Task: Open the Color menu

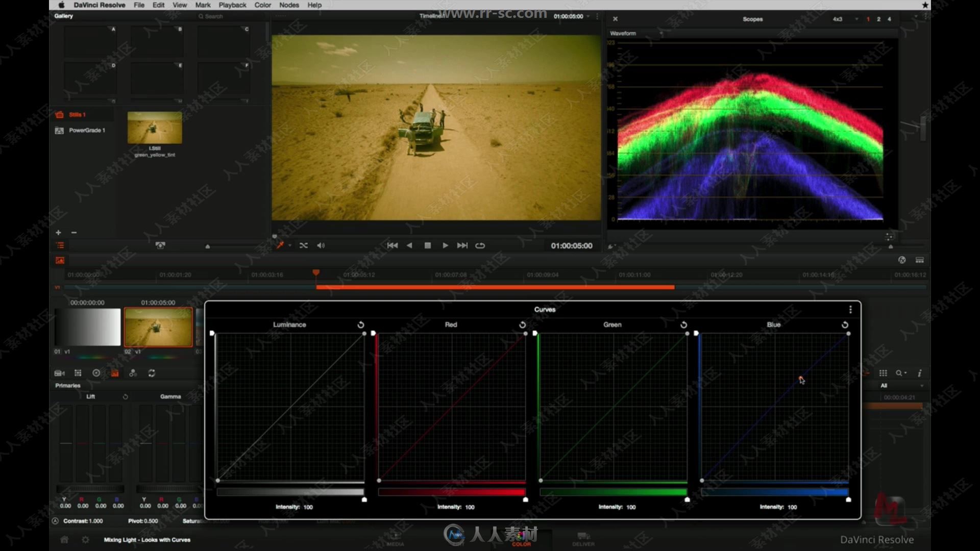Action: pyautogui.click(x=263, y=5)
